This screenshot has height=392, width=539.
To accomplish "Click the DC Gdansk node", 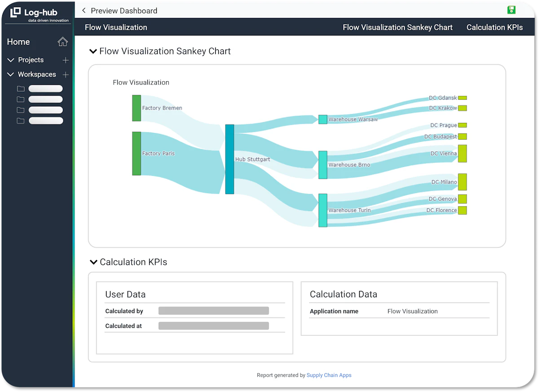I will (x=462, y=98).
